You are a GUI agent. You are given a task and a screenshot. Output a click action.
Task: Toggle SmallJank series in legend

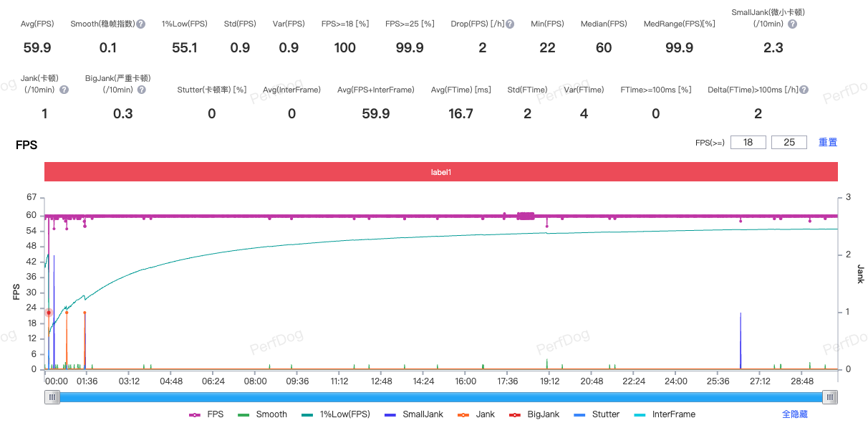[415, 414]
